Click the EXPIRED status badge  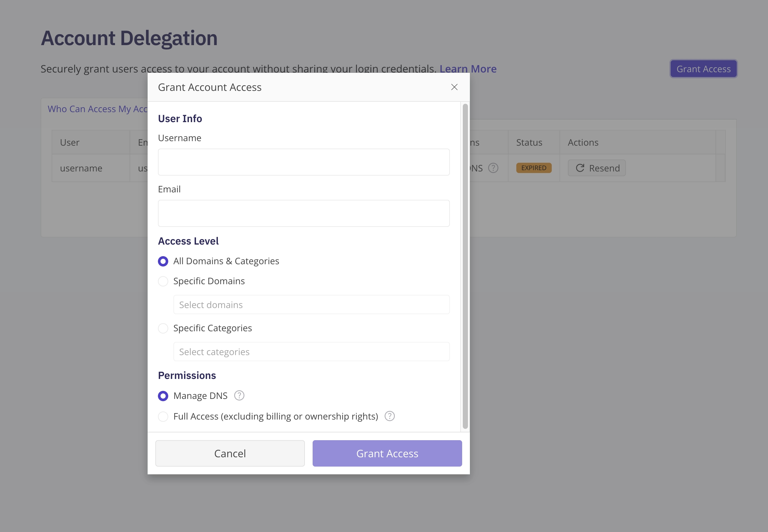click(x=534, y=168)
